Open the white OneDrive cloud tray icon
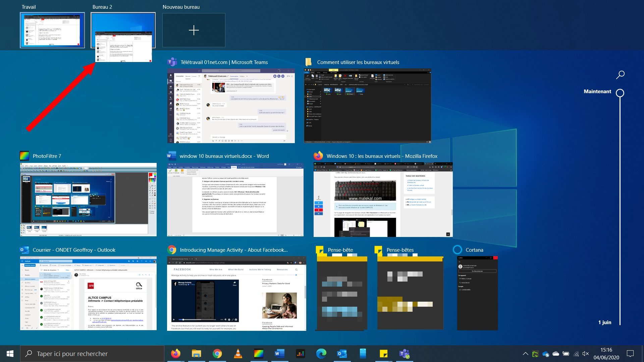This screenshot has width=644, height=362. click(556, 354)
